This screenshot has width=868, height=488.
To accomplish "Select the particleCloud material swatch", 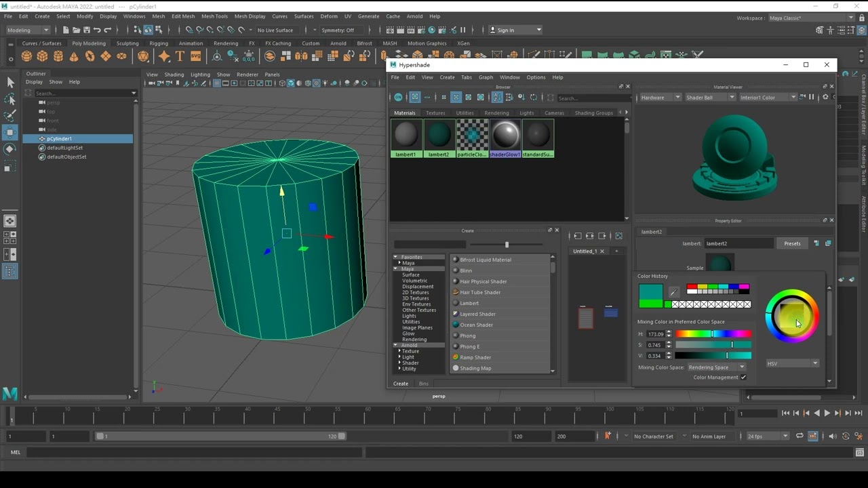I will tap(472, 138).
